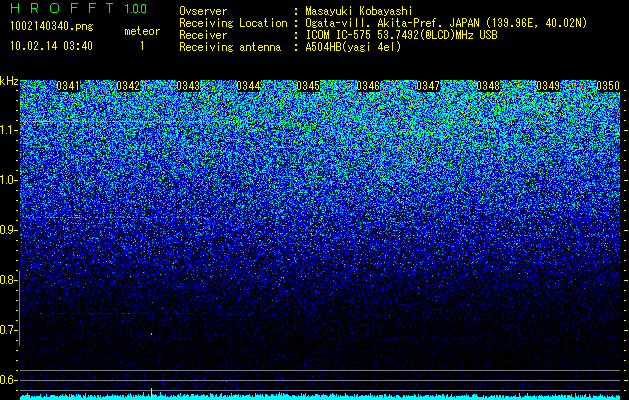Click the 0348 time marker

[488, 86]
